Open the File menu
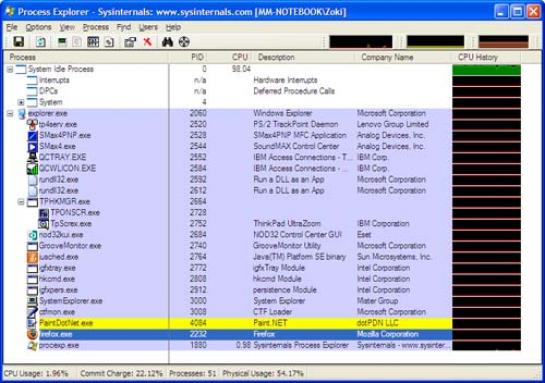 tap(12, 27)
